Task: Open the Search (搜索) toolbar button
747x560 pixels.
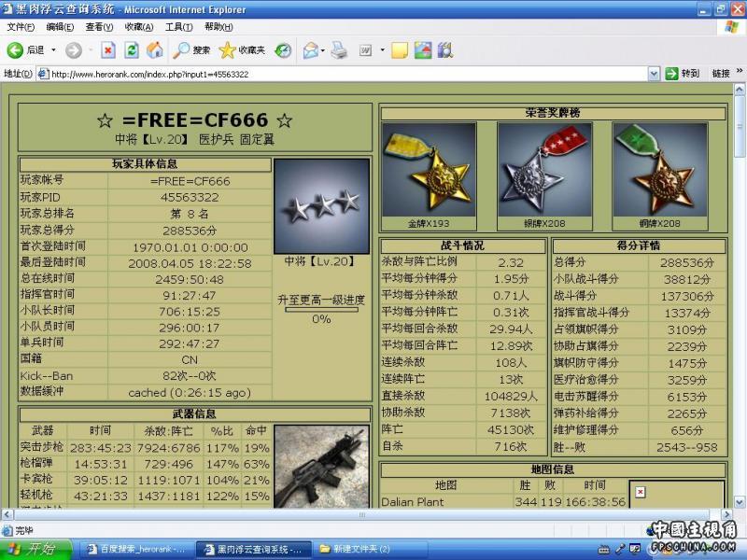Action: [x=191, y=50]
